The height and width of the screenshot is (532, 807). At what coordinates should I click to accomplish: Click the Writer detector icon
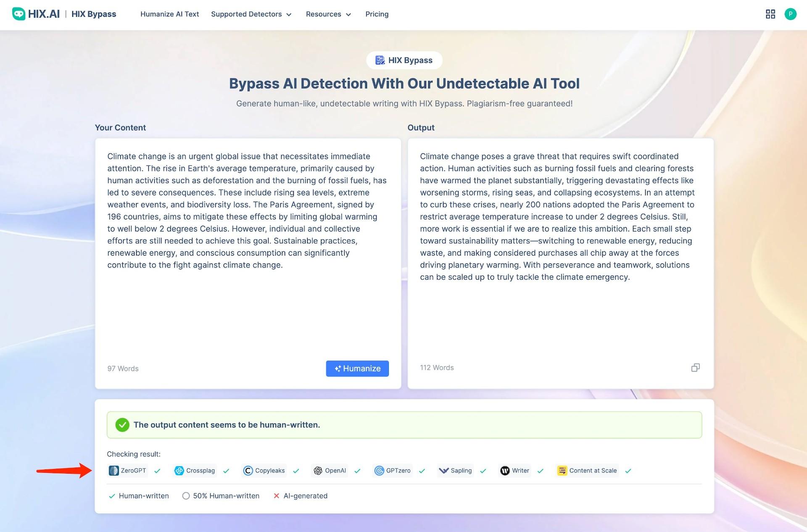click(x=505, y=471)
